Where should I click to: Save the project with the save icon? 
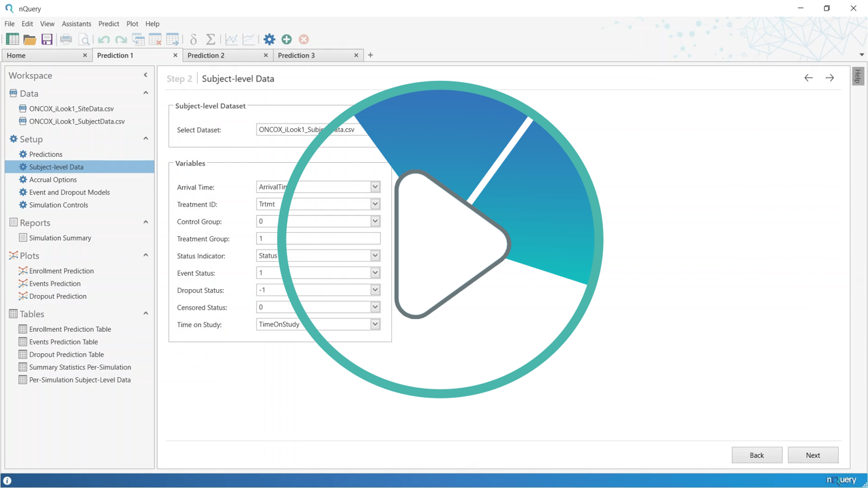(47, 39)
